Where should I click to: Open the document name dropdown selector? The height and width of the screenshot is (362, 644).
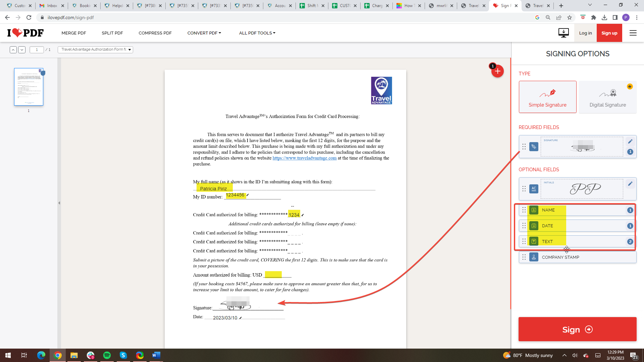[95, 50]
